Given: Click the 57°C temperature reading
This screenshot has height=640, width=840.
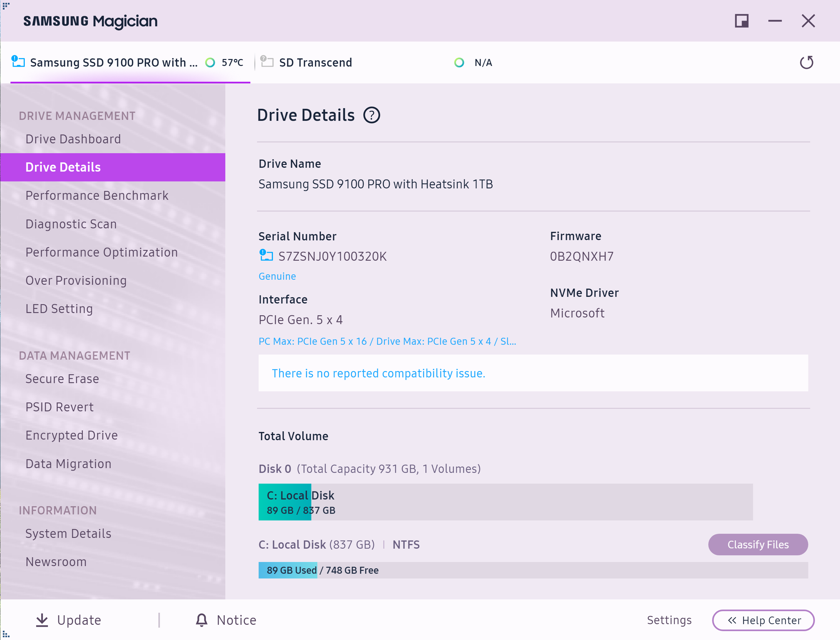Looking at the screenshot, I should click(x=232, y=62).
